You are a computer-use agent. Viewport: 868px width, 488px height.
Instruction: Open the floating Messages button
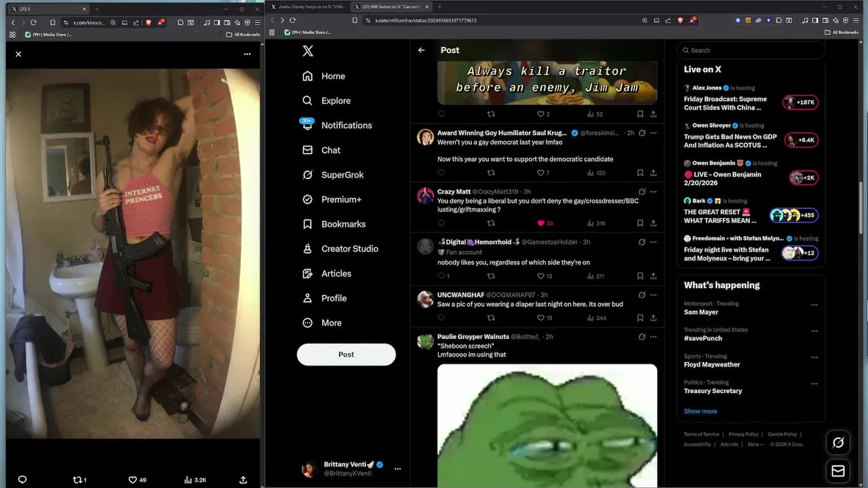[x=838, y=471]
